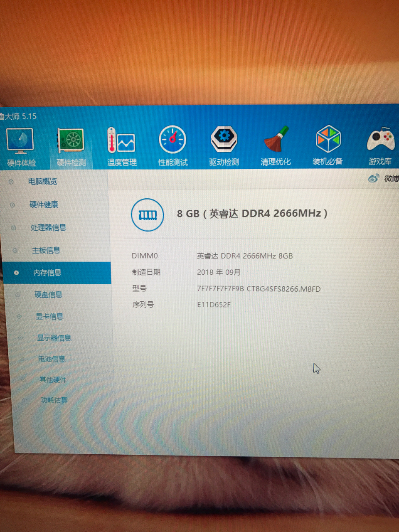399x532 pixels.
Task: Share to 微博 via the Weibo icon
Action: click(x=374, y=178)
